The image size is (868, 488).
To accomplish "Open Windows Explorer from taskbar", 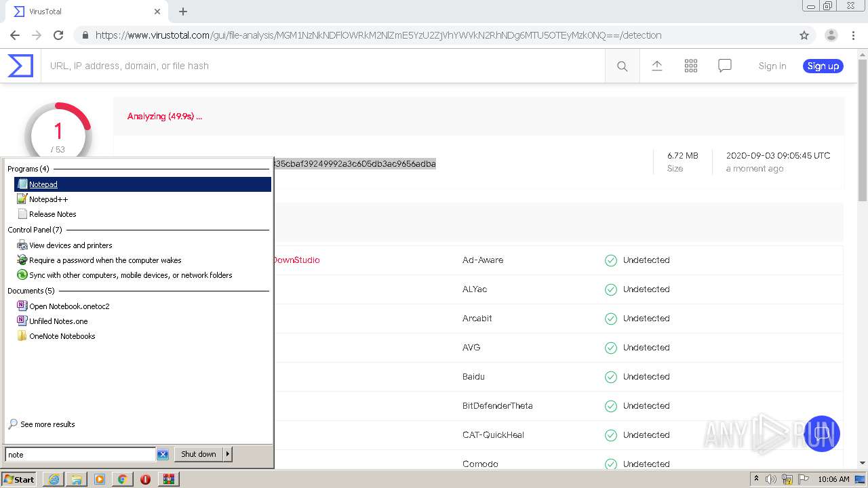I will [x=77, y=479].
